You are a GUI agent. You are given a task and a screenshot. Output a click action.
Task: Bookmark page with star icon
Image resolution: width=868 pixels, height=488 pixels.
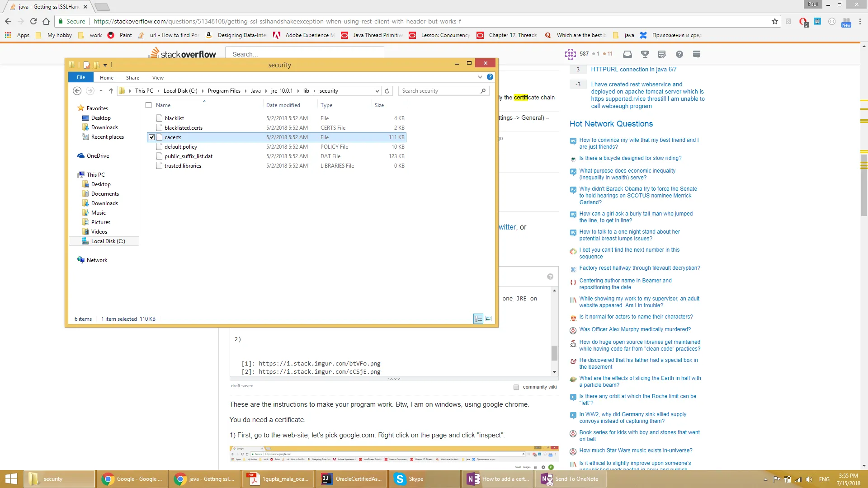[x=774, y=21]
